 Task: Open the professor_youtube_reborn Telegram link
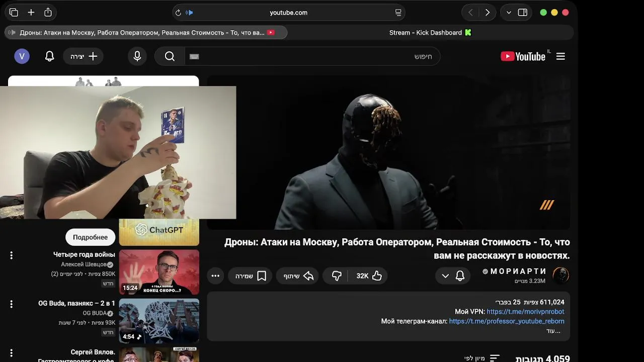(x=507, y=321)
